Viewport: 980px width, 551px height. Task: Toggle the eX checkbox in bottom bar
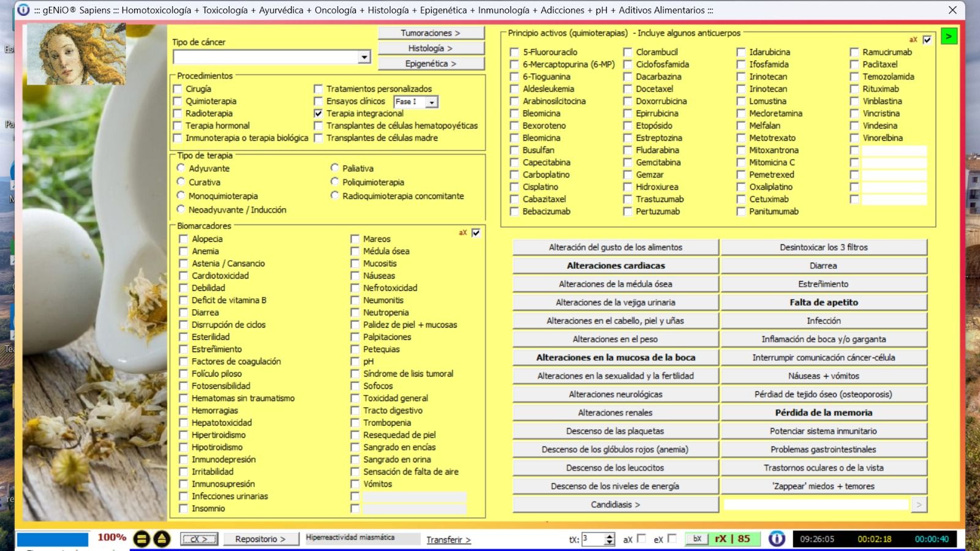pyautogui.click(x=672, y=539)
